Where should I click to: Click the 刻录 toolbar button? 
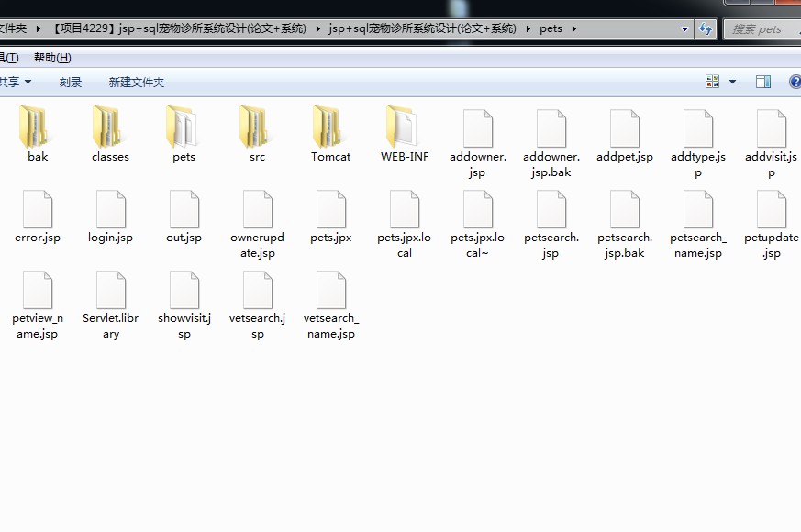click(71, 83)
